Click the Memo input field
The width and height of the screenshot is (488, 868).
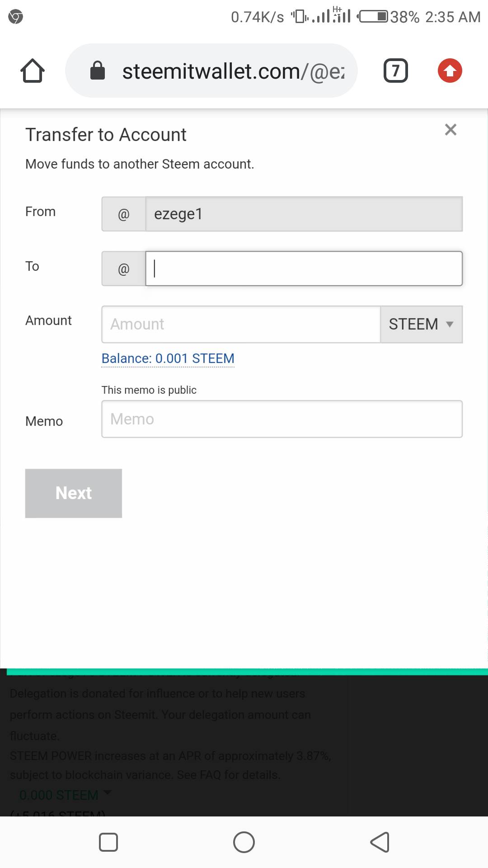(x=282, y=419)
